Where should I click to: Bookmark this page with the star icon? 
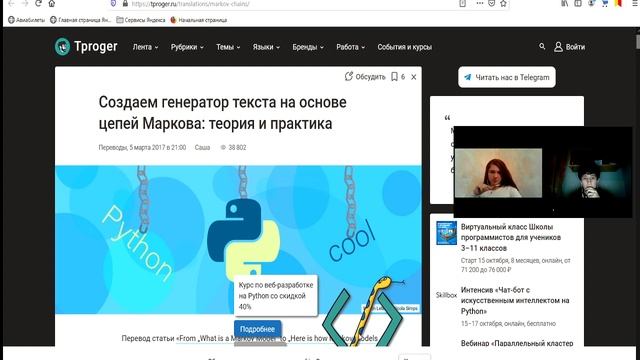click(503, 3)
